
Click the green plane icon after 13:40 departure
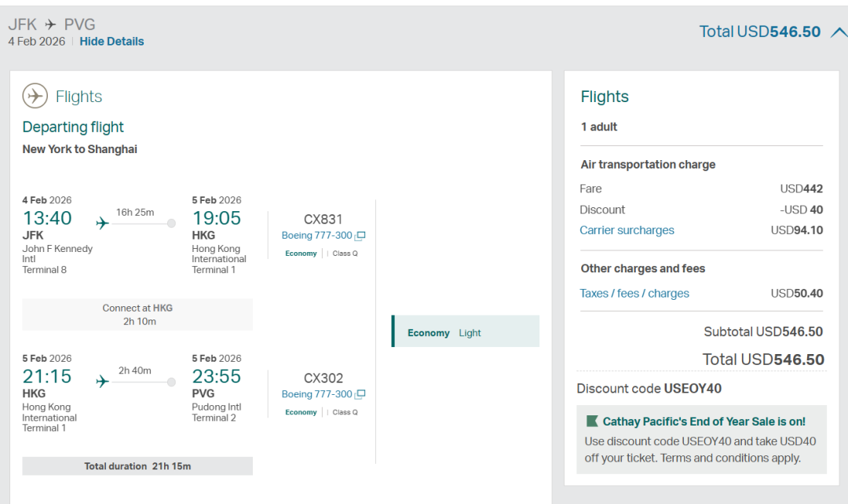click(x=102, y=224)
